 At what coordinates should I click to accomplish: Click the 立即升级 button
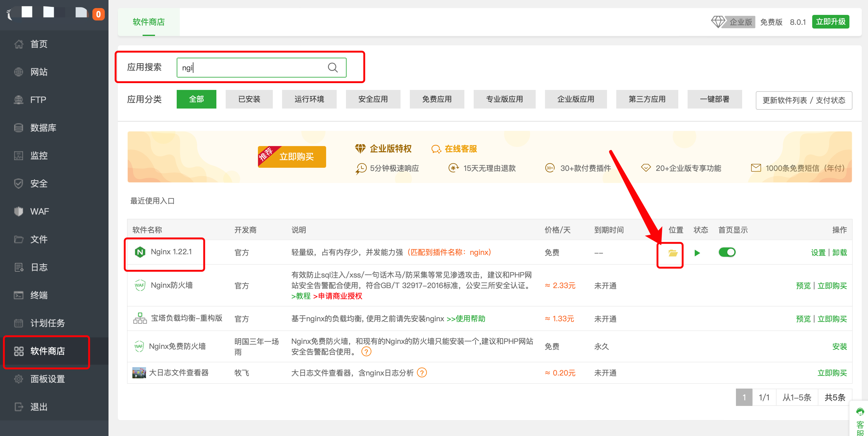[x=830, y=22]
